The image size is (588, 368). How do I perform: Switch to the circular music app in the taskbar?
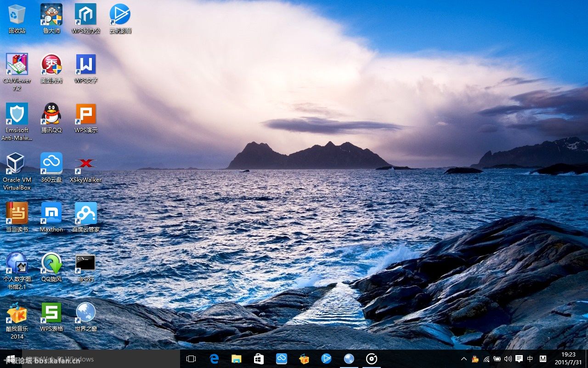point(371,359)
